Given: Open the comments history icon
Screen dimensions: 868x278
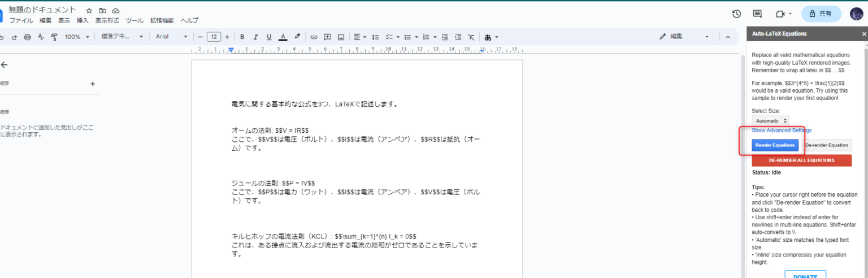Looking at the screenshot, I should pyautogui.click(x=757, y=14).
